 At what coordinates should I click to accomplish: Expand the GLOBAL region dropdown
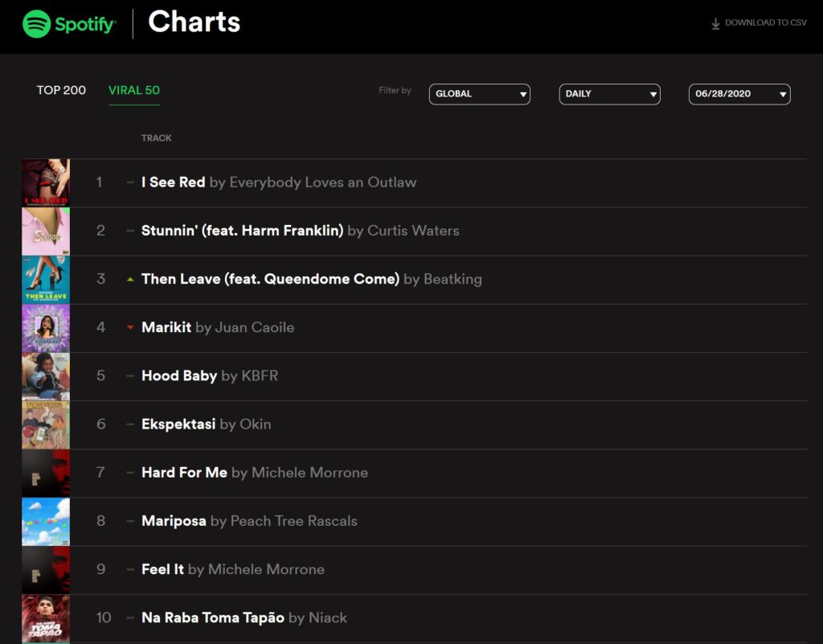click(x=479, y=94)
